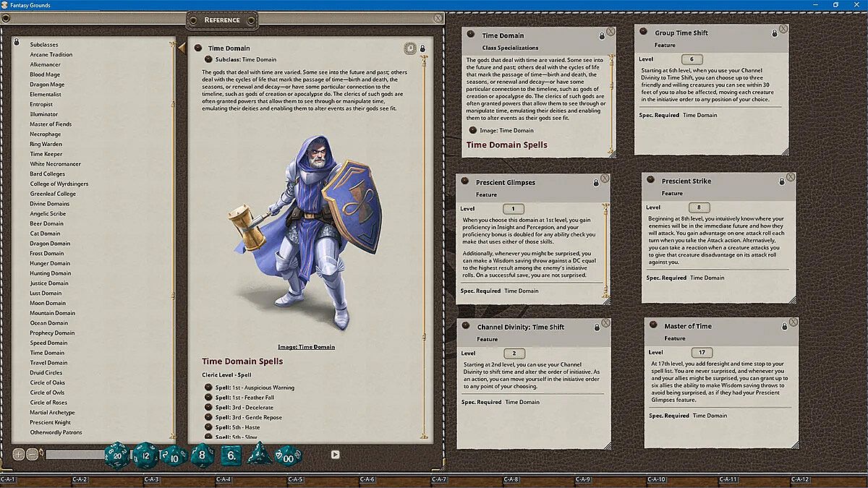
Task: Open the Martial Archetype index entry
Action: tap(52, 413)
